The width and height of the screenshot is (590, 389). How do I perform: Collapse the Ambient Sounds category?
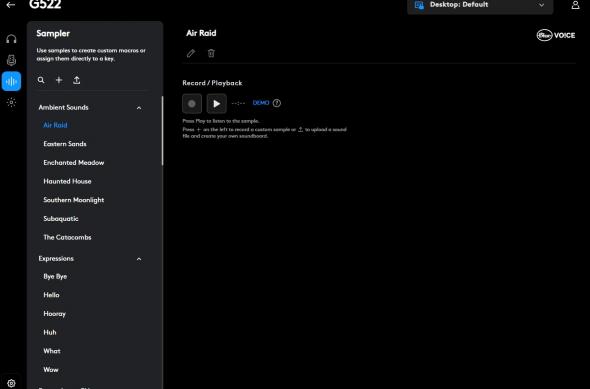pyautogui.click(x=139, y=108)
